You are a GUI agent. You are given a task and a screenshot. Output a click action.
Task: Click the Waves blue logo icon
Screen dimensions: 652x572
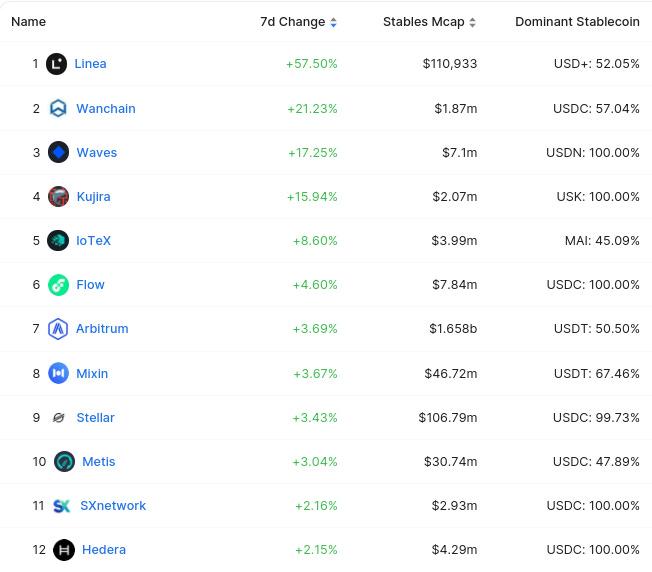[x=58, y=152]
